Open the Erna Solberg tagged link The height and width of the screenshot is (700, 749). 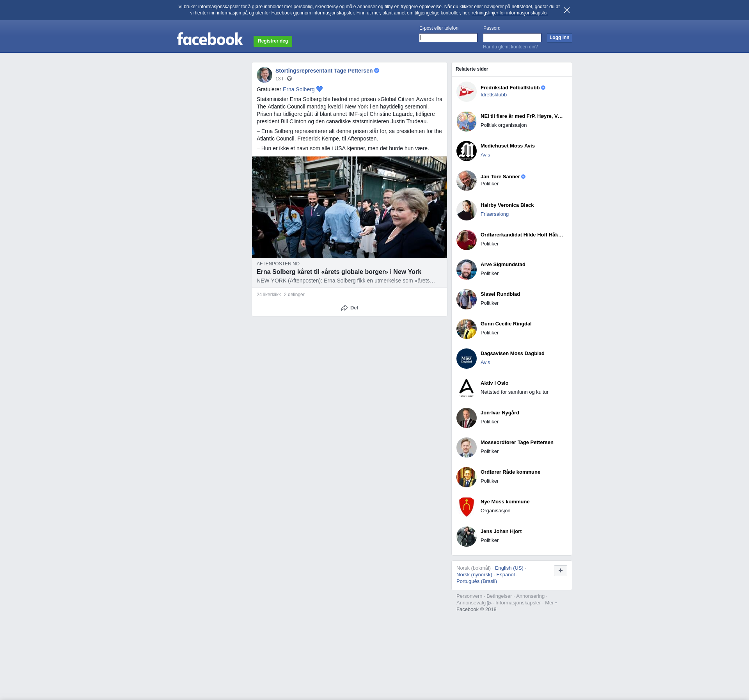tap(298, 89)
